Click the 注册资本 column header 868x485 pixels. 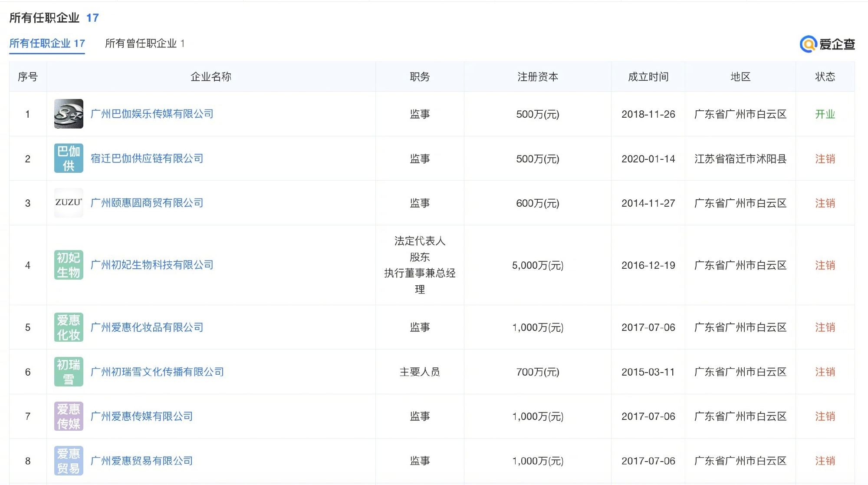pyautogui.click(x=537, y=77)
